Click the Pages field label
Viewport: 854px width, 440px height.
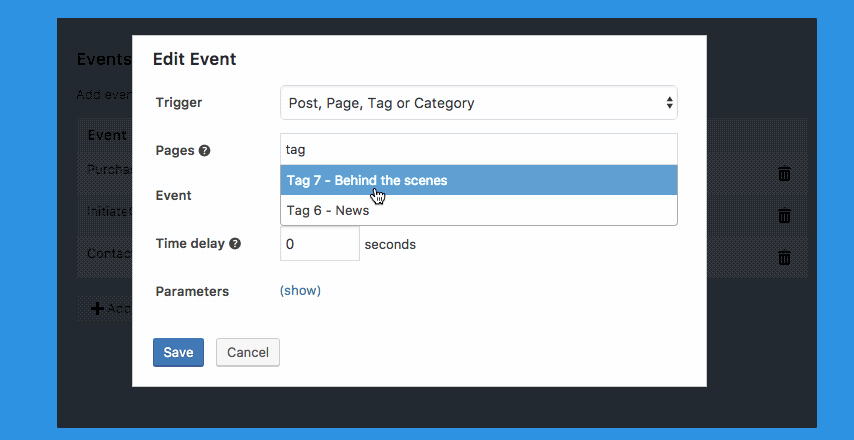(x=175, y=151)
